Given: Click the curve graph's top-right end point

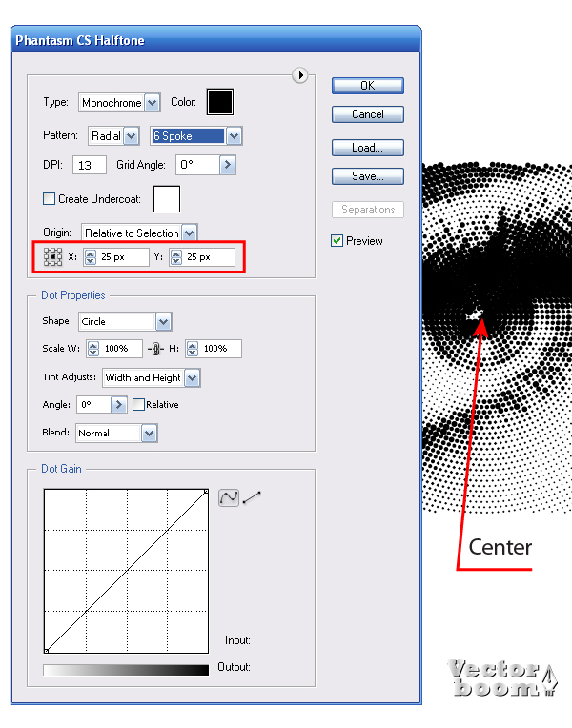Looking at the screenshot, I should coord(206,492).
